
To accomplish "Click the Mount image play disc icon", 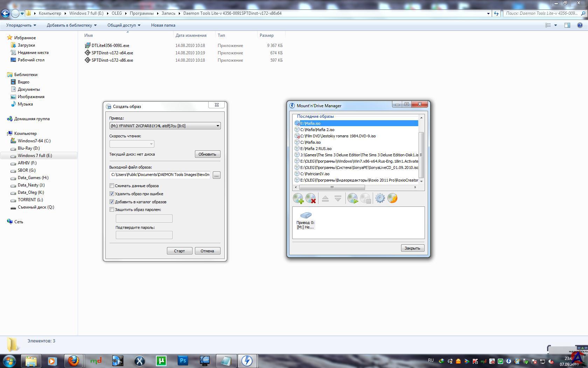I will point(352,198).
